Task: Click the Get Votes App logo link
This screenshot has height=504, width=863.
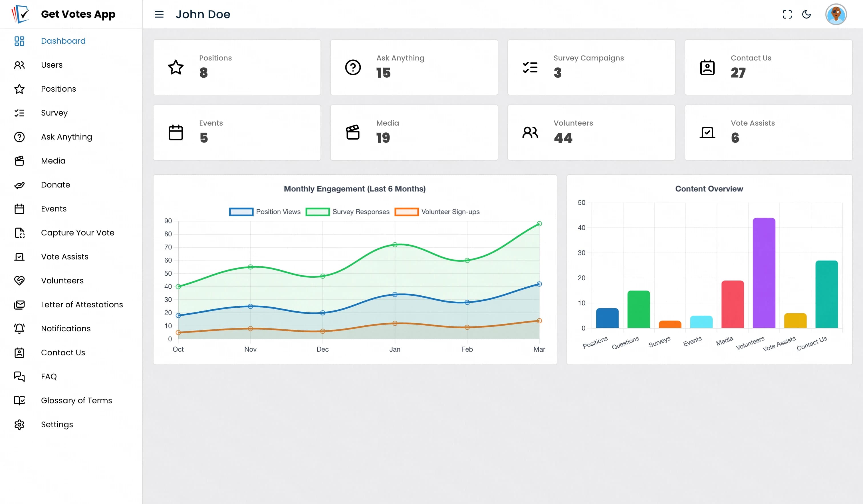Action: (64, 14)
